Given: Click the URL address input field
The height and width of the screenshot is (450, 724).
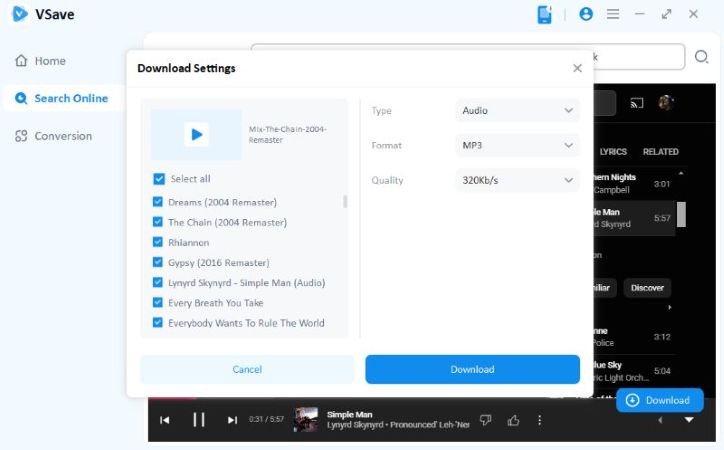Looking at the screenshot, I should [468, 57].
